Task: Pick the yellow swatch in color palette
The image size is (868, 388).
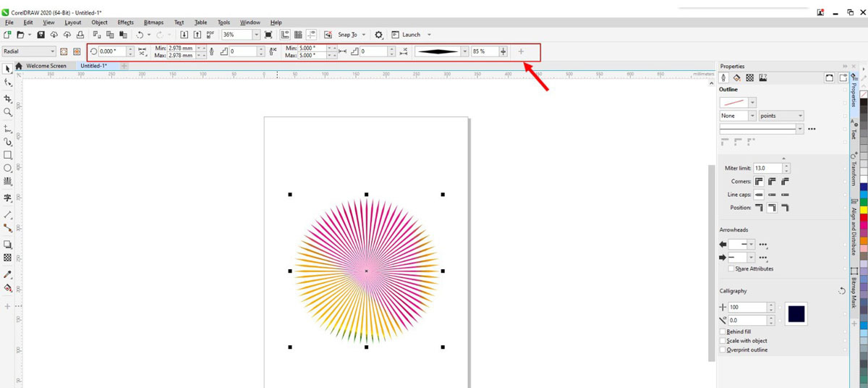Action: (x=863, y=210)
